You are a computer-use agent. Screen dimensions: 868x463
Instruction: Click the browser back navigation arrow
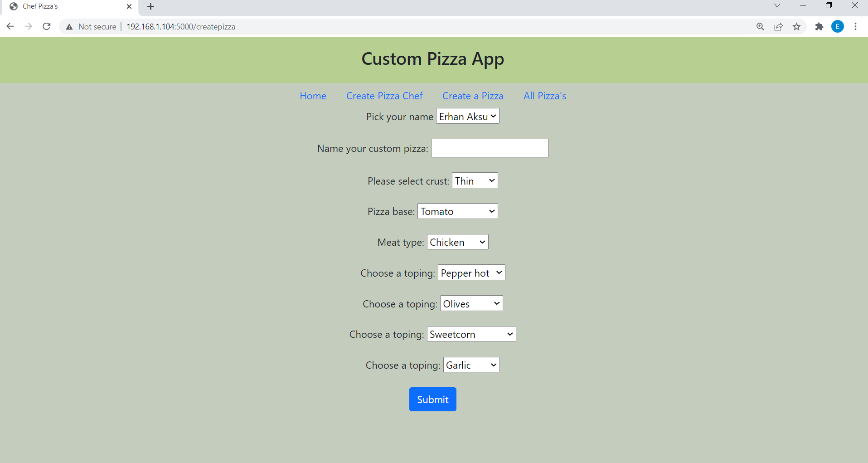coord(10,26)
